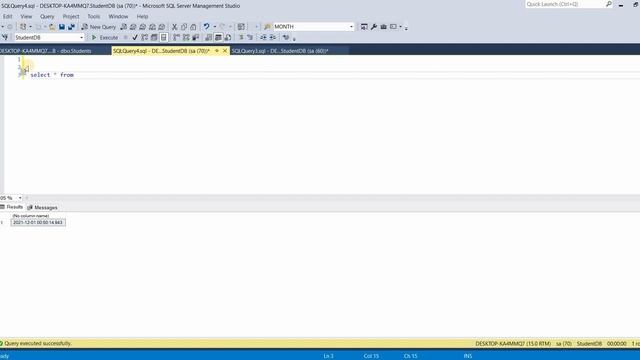Copy the selection to clipboard
The width and height of the screenshot is (640, 360).
(184, 27)
